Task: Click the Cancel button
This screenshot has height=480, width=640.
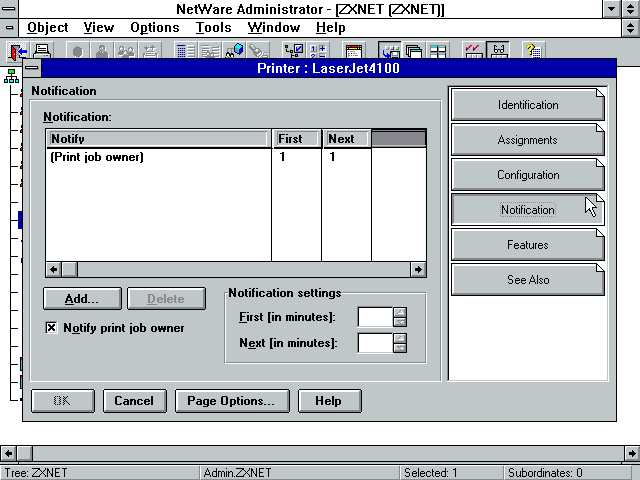Action: coord(135,401)
